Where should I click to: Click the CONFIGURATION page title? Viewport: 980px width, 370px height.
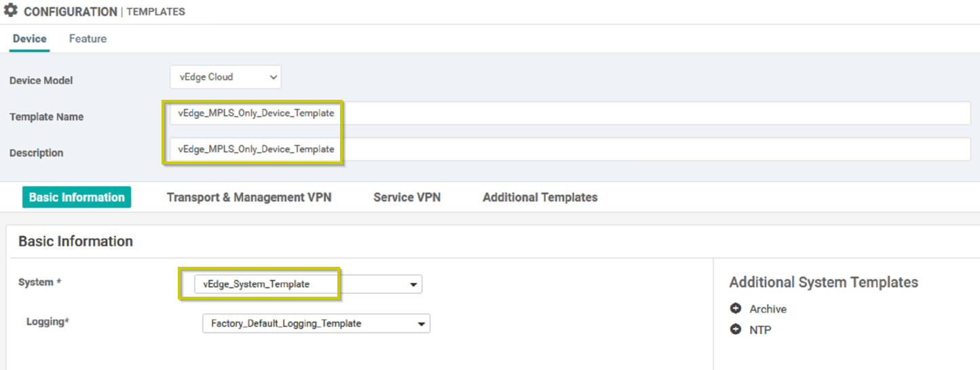[x=71, y=12]
